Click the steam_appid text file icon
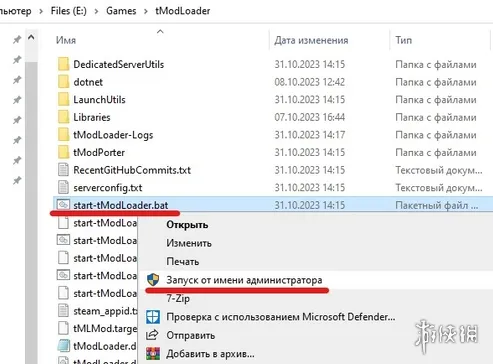 tap(63, 311)
